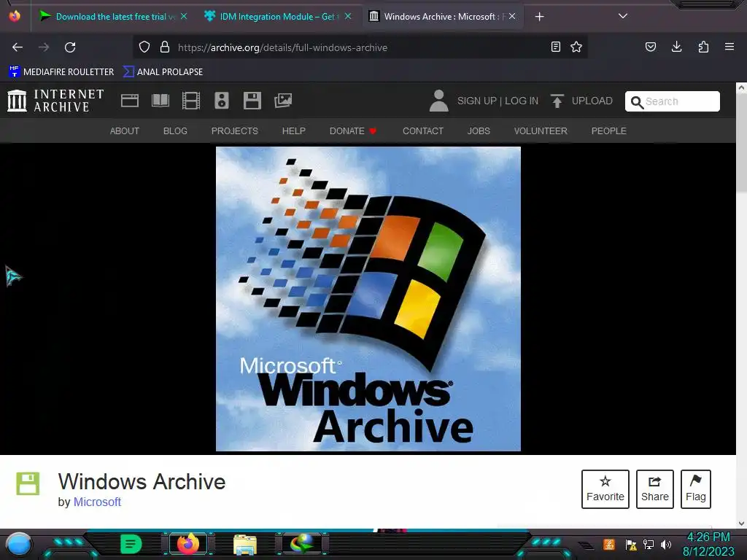Click the user avatar icon
Viewport: 747px width, 560px height.
(438, 101)
